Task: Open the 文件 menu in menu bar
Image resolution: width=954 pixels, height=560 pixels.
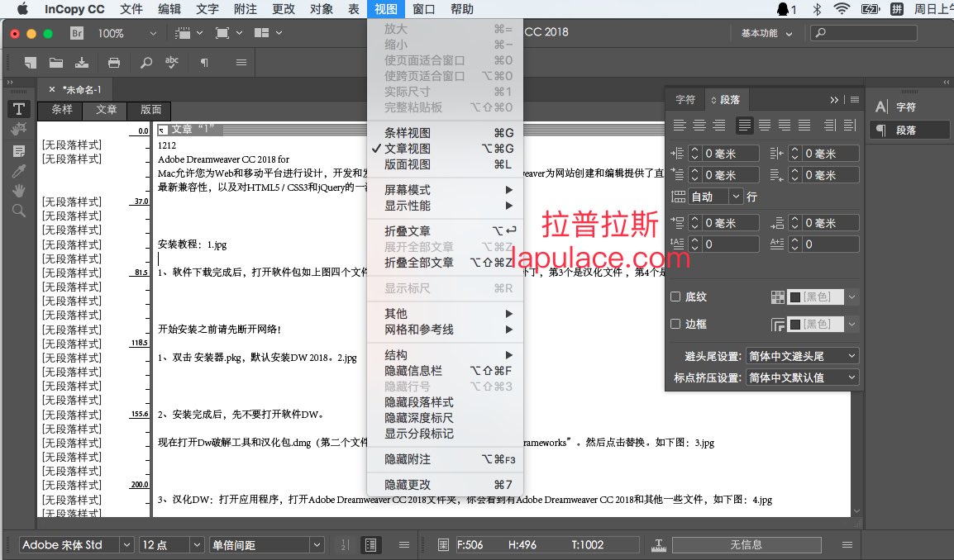Action: tap(131, 9)
